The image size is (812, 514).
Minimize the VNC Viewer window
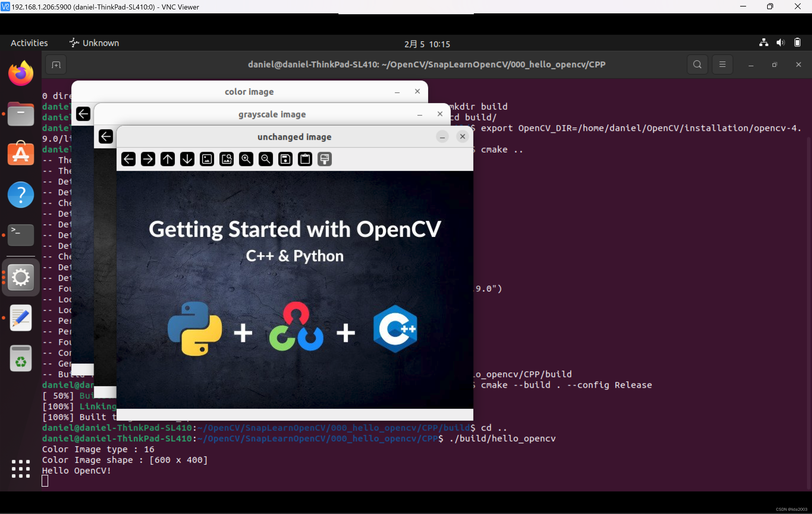[743, 7]
